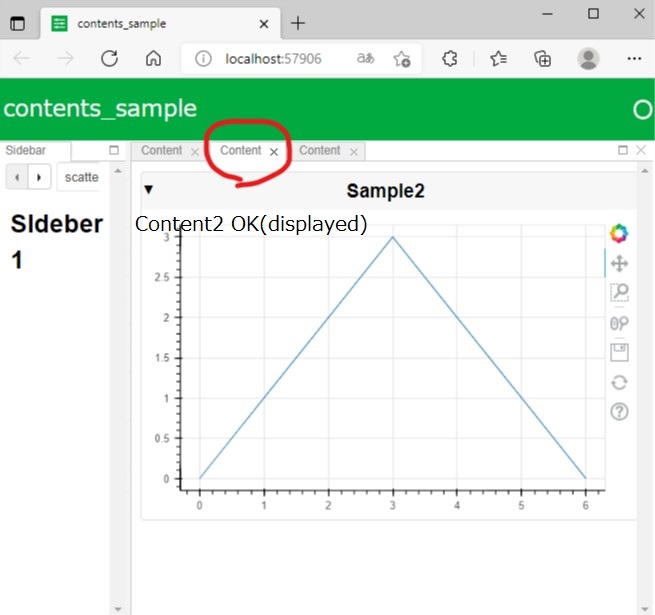Collapse the Sample2 card with the triangle
The image size is (655, 615).
click(x=149, y=189)
